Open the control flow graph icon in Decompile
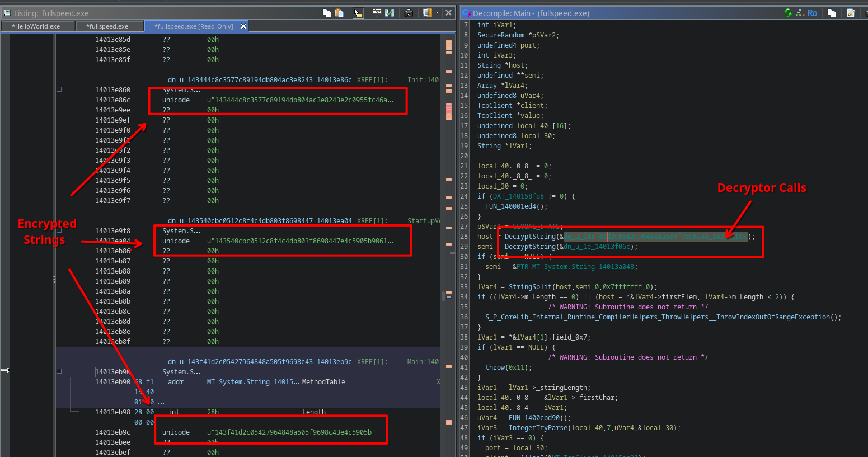868x457 pixels. click(800, 13)
